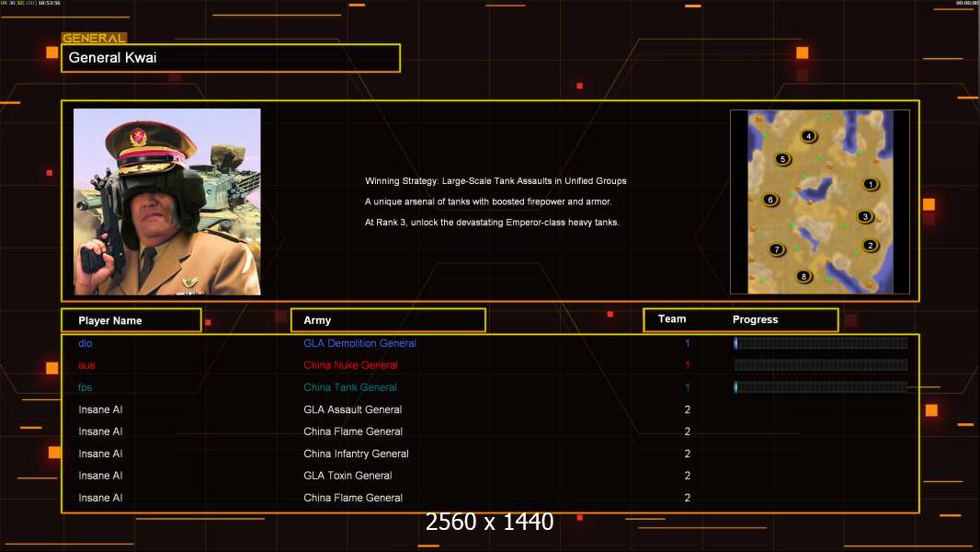The image size is (980, 552).
Task: Select start position 5 on the minimap
Action: tap(782, 159)
